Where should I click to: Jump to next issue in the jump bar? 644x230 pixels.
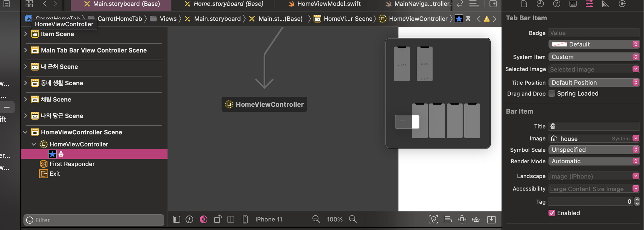[x=495, y=19]
